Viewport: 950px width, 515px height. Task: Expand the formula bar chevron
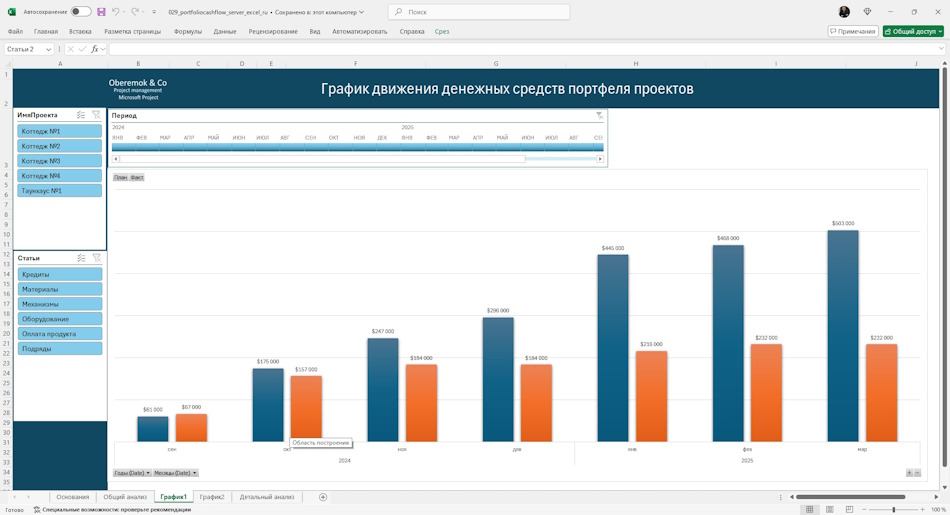941,49
